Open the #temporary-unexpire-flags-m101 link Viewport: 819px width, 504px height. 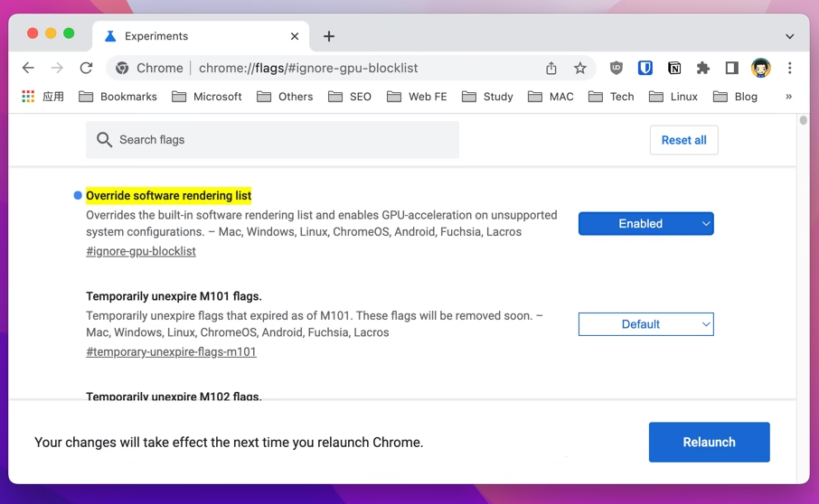172,351
